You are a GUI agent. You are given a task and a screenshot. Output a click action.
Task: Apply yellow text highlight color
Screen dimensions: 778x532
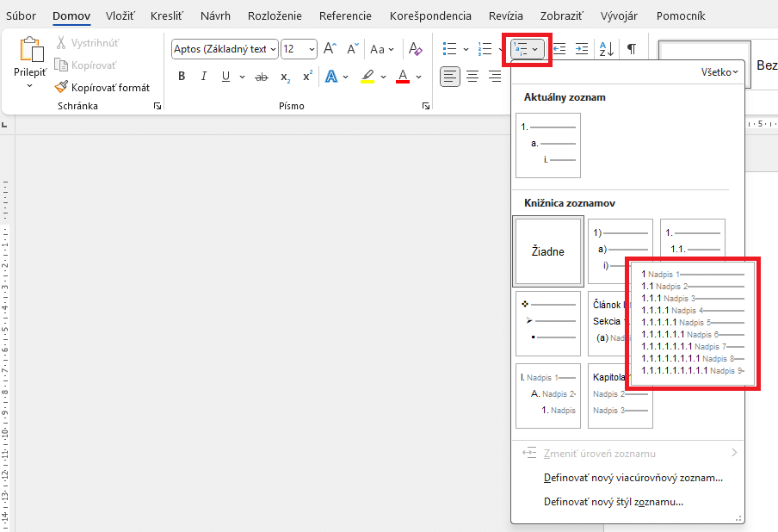(x=367, y=77)
